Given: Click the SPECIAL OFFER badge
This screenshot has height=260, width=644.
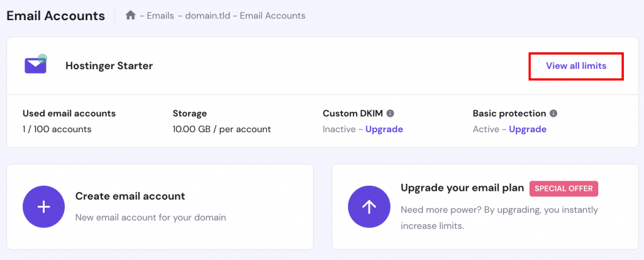Looking at the screenshot, I should tap(564, 188).
